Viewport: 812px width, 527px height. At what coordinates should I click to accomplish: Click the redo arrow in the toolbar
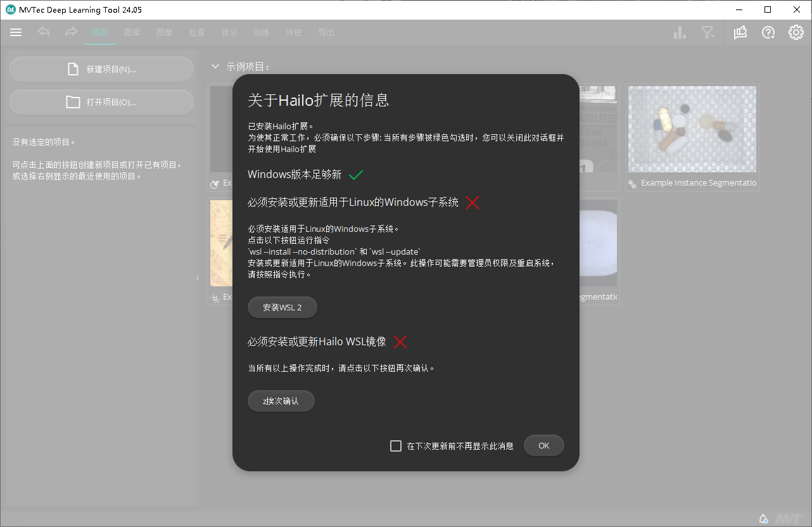pos(70,32)
